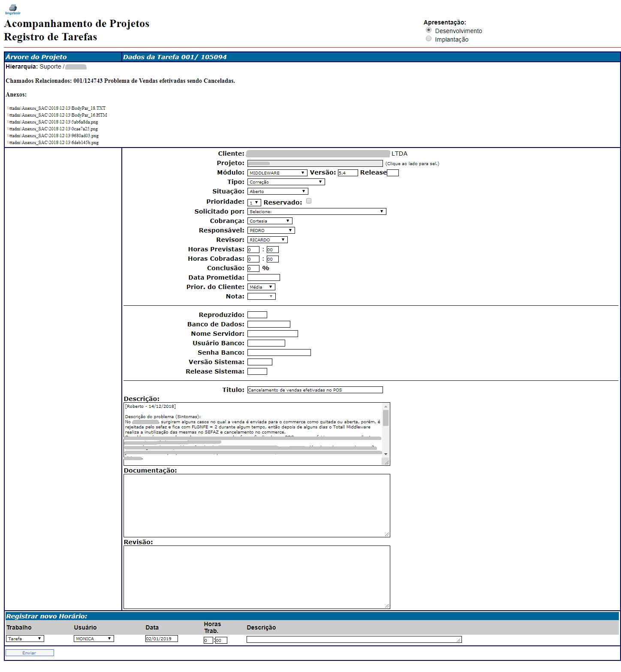The image size is (621, 672).
Task: Click the Enviar button
Action: 30,653
